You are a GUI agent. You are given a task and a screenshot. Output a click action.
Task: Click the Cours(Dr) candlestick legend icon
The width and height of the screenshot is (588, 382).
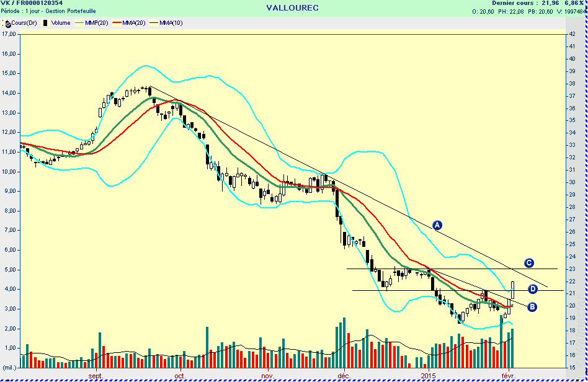(7, 23)
